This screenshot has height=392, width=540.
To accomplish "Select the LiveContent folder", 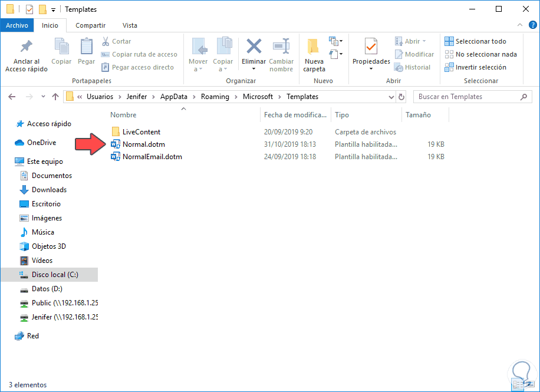I will tap(141, 132).
